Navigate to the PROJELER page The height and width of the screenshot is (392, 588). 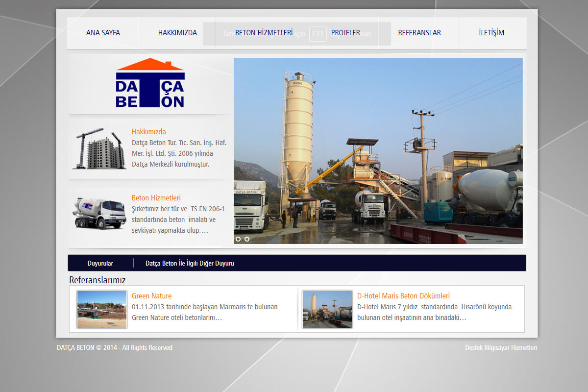point(345,33)
